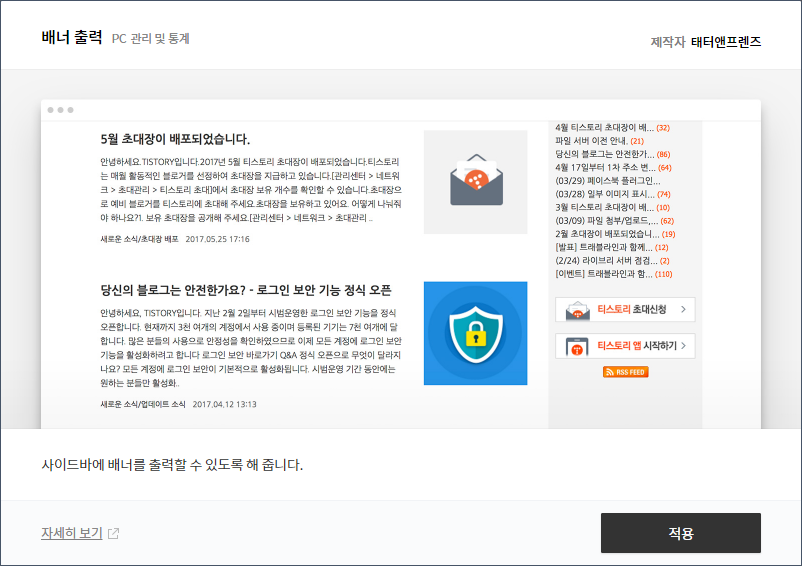Select sidebar entry (03/29) 페이스북 플러그인...
Screen dimensions: 802x566
pos(608,181)
